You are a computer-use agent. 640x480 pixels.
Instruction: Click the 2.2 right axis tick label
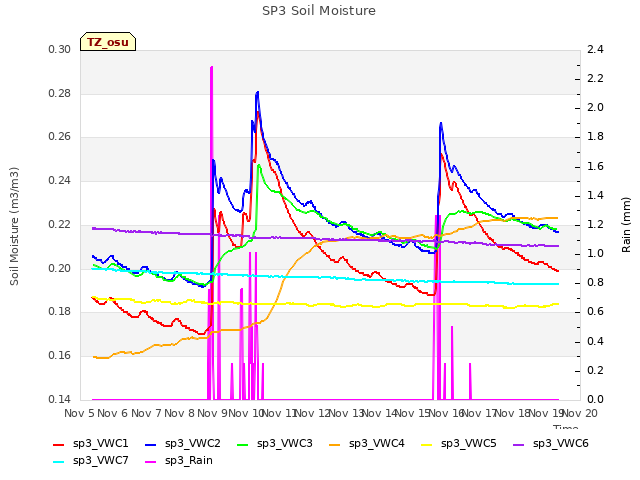tap(595, 78)
